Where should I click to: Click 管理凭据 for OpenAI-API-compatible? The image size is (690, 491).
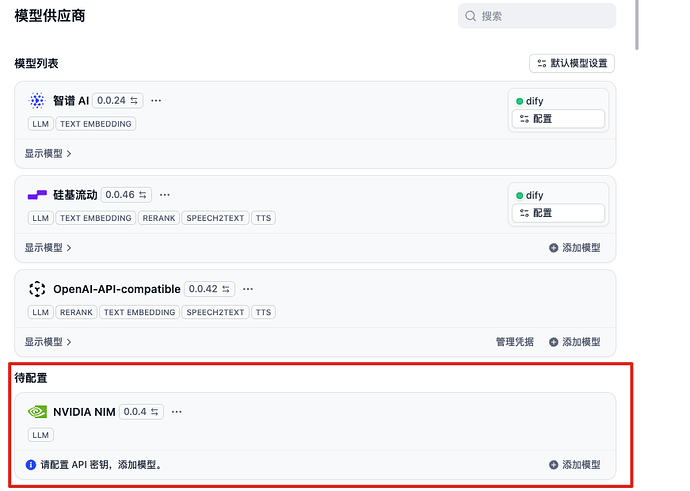[515, 342]
